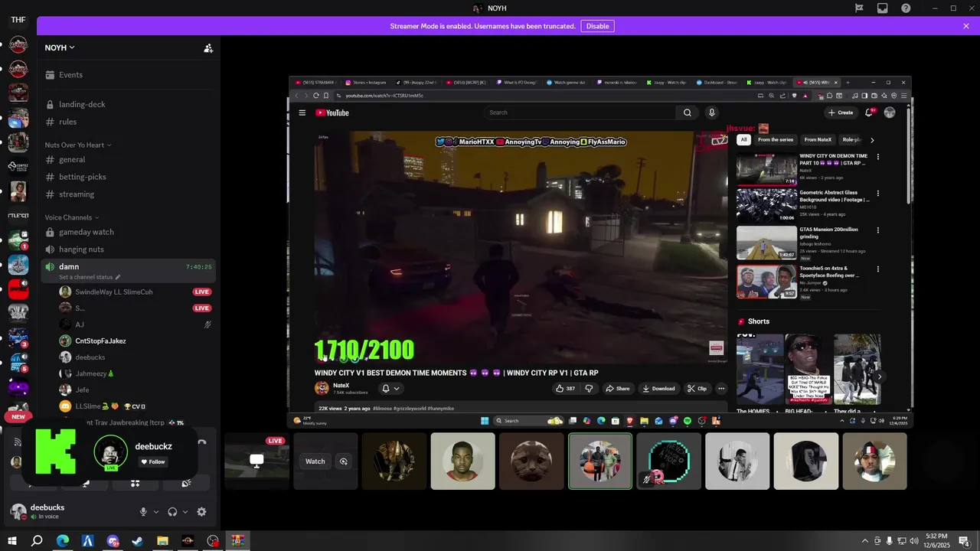
Task: Open the general text channel
Action: 129,159
